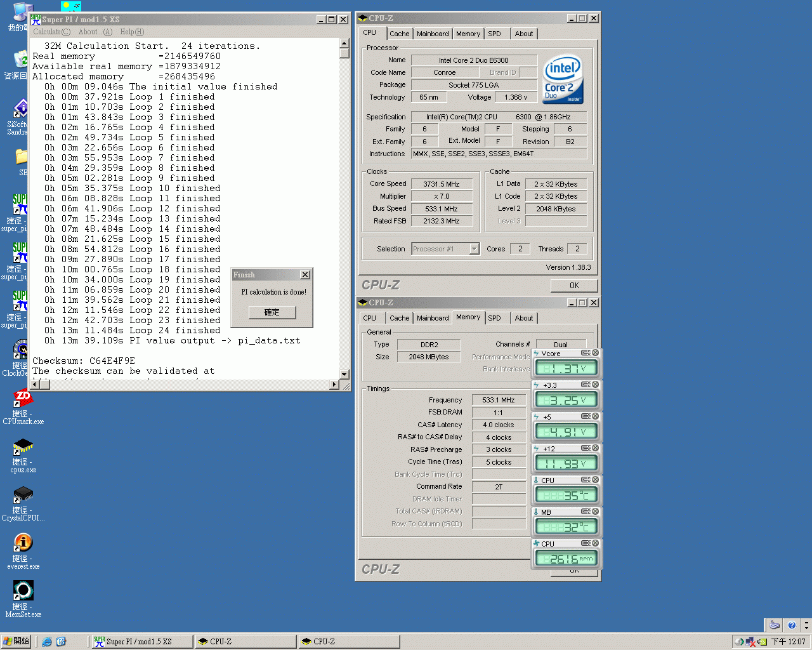Open settings of the +5 gadget
Image resolution: width=812 pixels, height=650 pixels.
(586, 416)
